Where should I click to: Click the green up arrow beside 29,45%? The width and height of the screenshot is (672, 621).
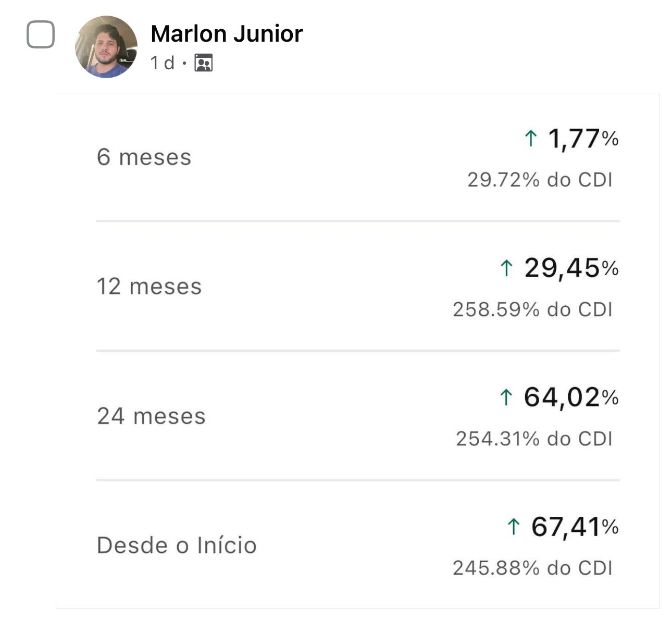coord(506,268)
